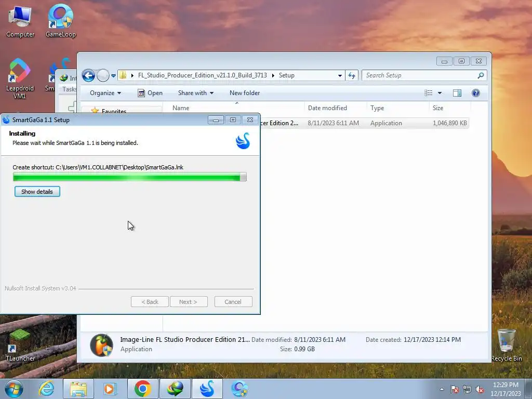Screen dimensions: 532x399
Task: Toggle the preview pane icon
Action: click(457, 93)
